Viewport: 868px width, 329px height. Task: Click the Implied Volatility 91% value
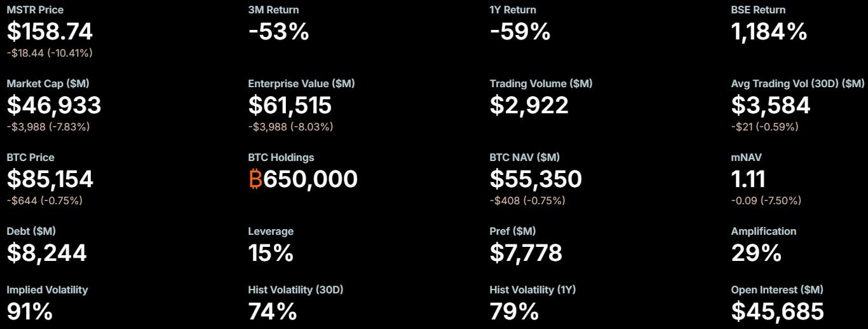click(30, 312)
